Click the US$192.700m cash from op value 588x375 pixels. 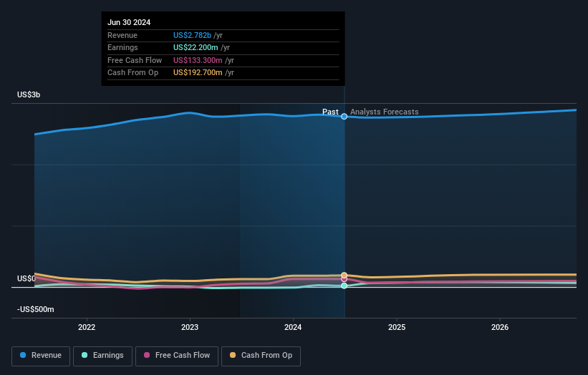[x=198, y=73]
